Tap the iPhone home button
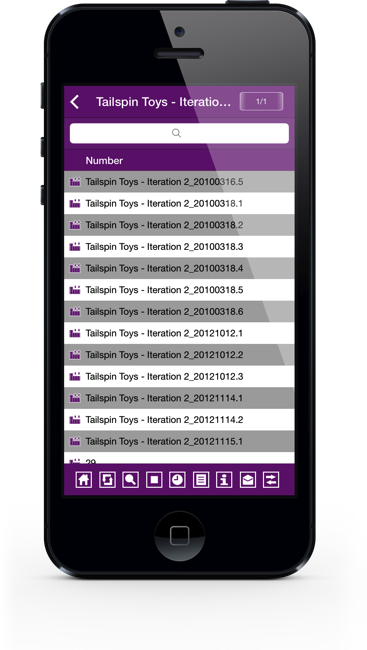Image resolution: width=367 pixels, height=650 pixels. tap(180, 536)
